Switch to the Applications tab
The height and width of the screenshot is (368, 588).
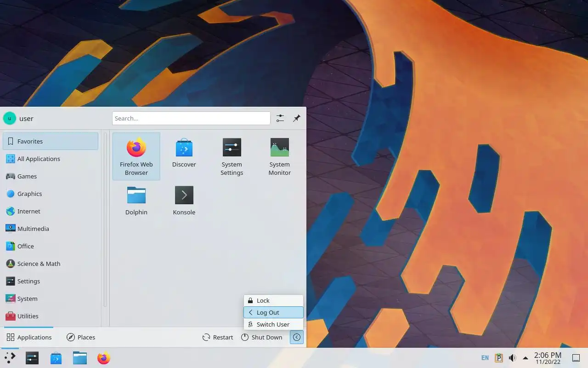(x=29, y=337)
